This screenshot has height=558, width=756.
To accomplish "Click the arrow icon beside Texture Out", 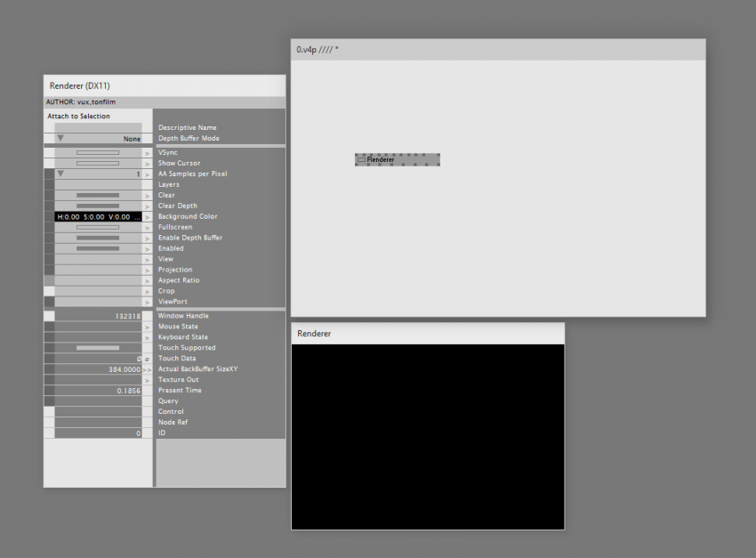I will coord(148,380).
